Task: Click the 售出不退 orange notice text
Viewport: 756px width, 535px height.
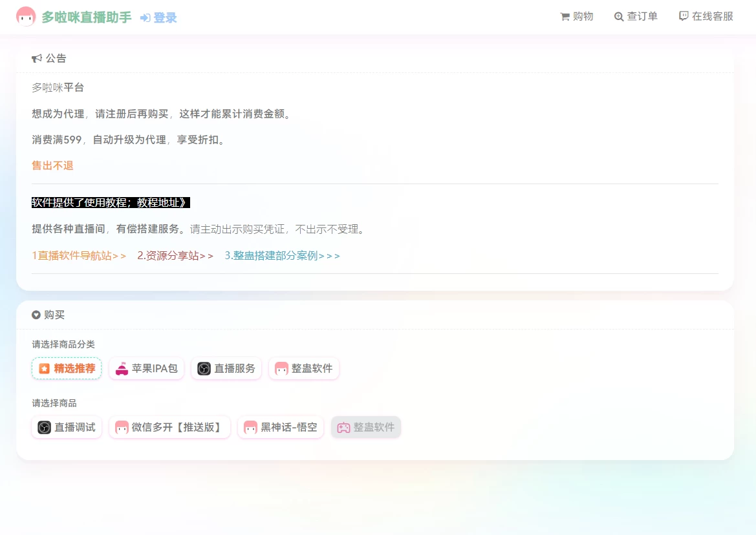Action: coord(52,165)
